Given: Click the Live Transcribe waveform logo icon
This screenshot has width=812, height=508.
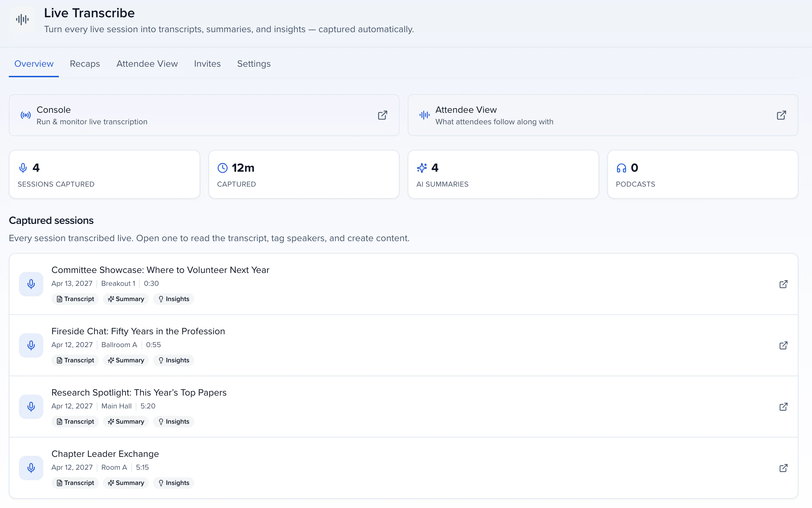Looking at the screenshot, I should 22,20.
